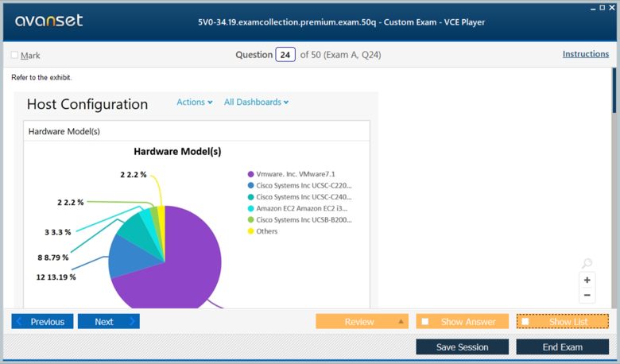Image resolution: width=620 pixels, height=364 pixels.
Task: Click the Amazon EC2 legend label
Action: (302, 208)
